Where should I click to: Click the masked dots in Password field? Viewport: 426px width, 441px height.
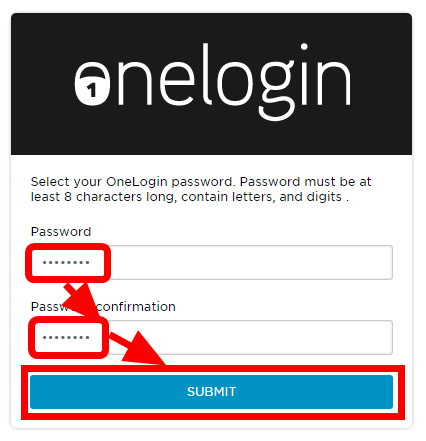point(66,263)
